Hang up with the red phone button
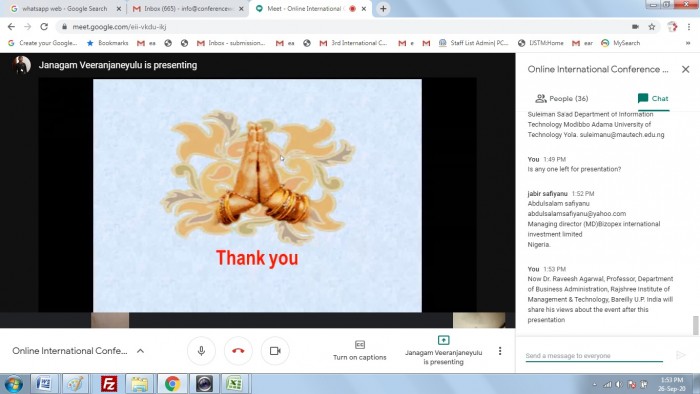700x394 pixels. click(238, 351)
